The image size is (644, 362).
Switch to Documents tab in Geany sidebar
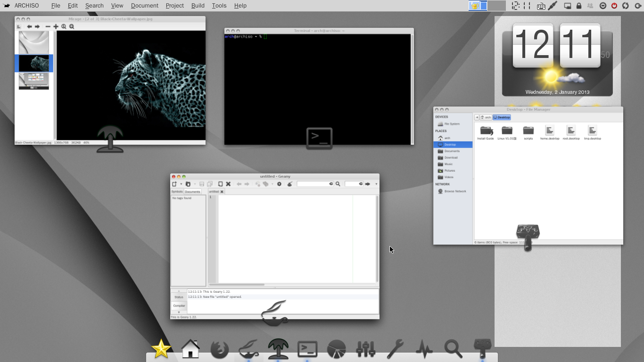pyautogui.click(x=192, y=192)
